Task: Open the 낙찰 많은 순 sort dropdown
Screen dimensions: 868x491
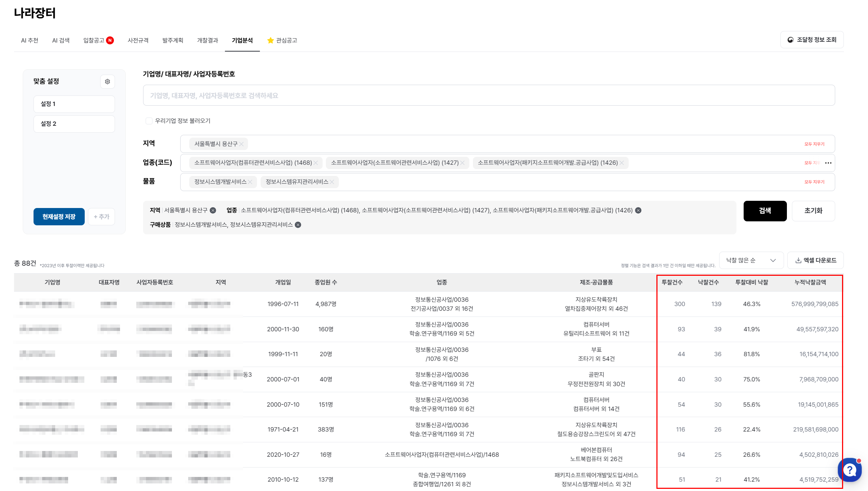Action: pyautogui.click(x=751, y=260)
